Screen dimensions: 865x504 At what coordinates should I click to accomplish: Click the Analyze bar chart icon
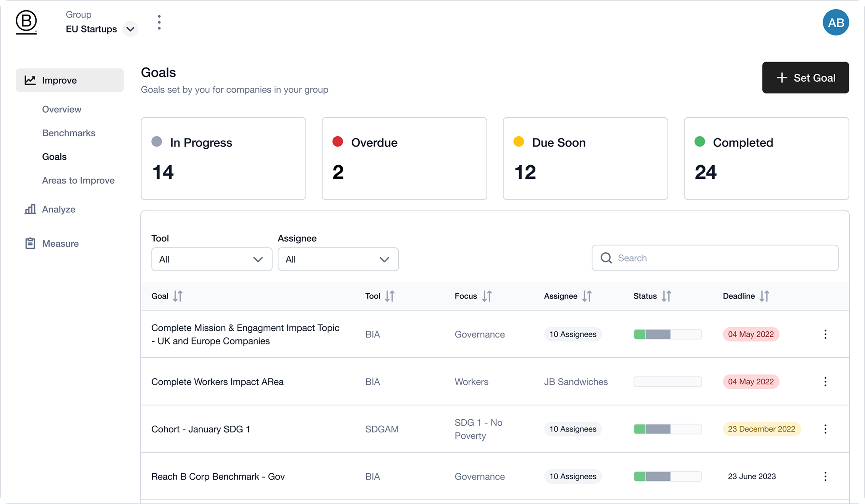coord(30,209)
